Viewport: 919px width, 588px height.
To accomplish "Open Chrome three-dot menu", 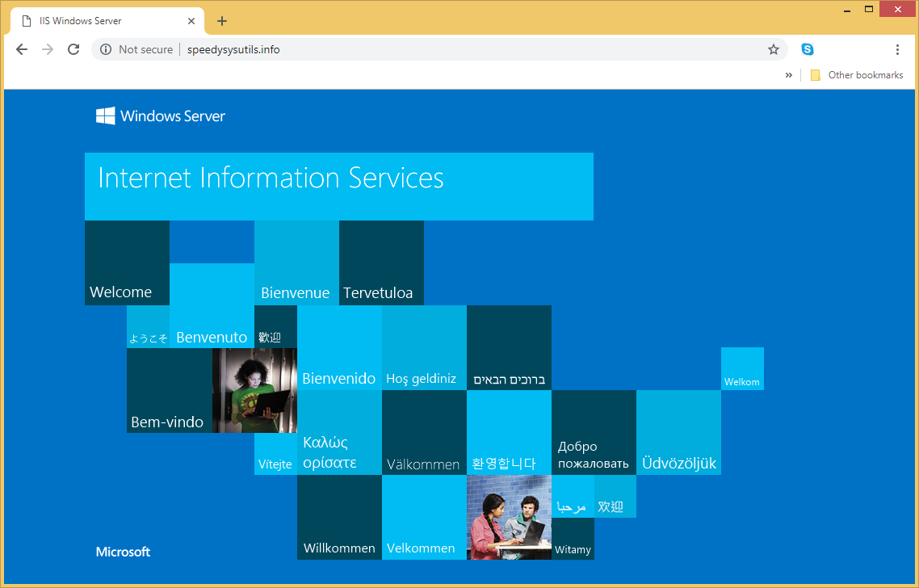I will point(897,49).
